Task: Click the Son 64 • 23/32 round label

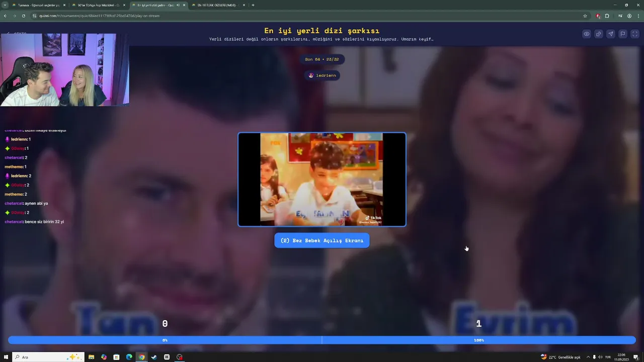Action: point(322,59)
